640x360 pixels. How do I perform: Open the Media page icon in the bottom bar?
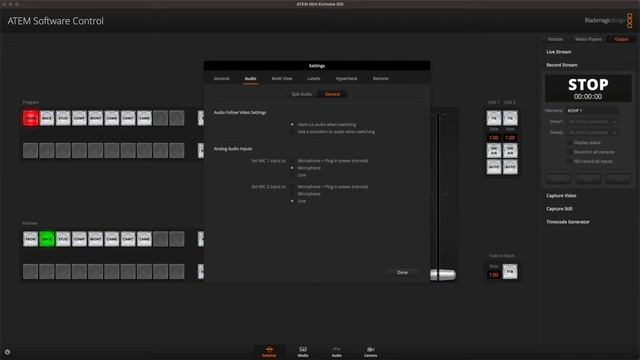tap(303, 351)
